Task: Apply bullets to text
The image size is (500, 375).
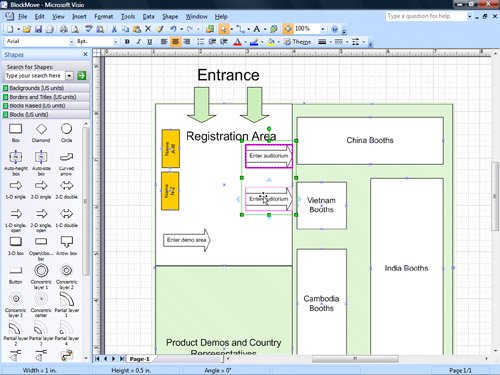Action: 200,42
